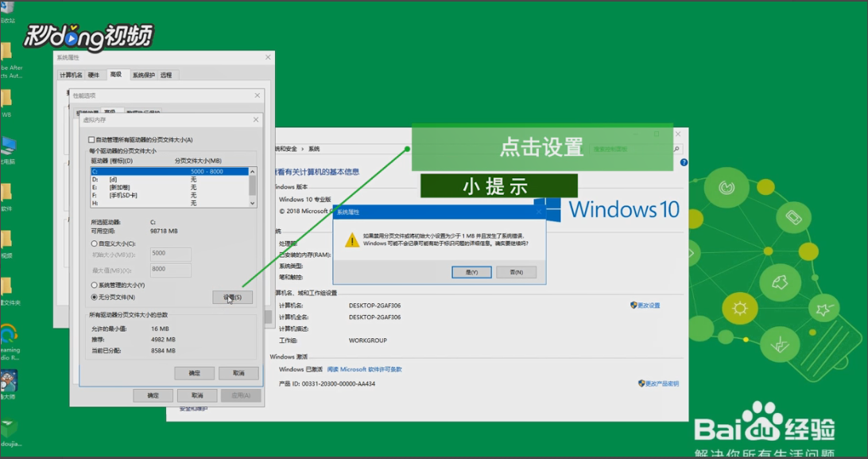The image size is (868, 459).
Task: Open the 视频 desktop folder
Action: tap(6, 245)
